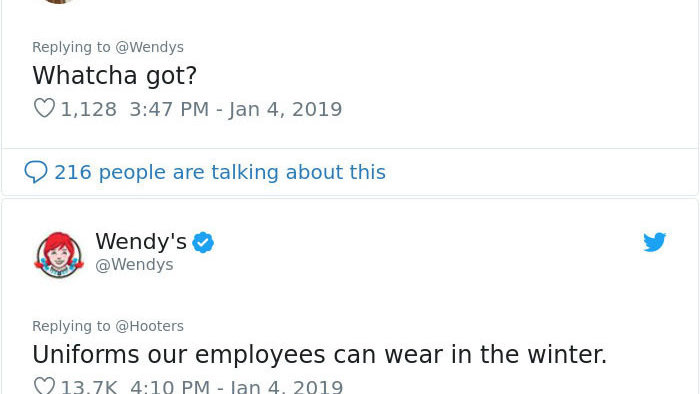Click the partially visible avatar at the top
The image size is (700, 394).
[x=58, y=1]
